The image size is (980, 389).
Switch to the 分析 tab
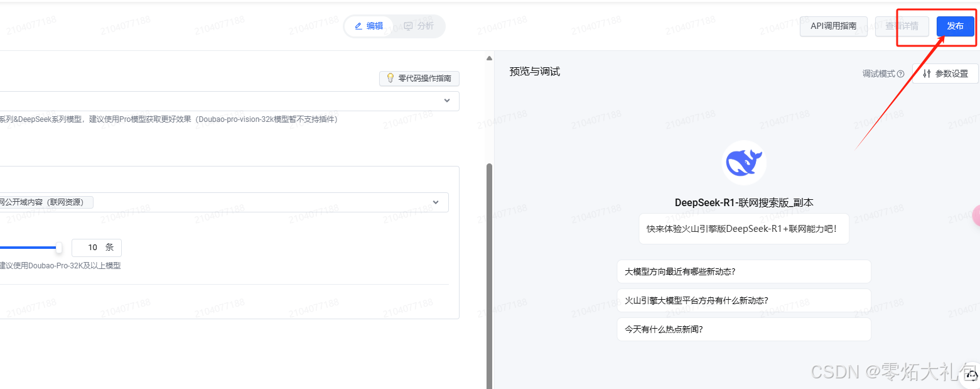(x=419, y=26)
